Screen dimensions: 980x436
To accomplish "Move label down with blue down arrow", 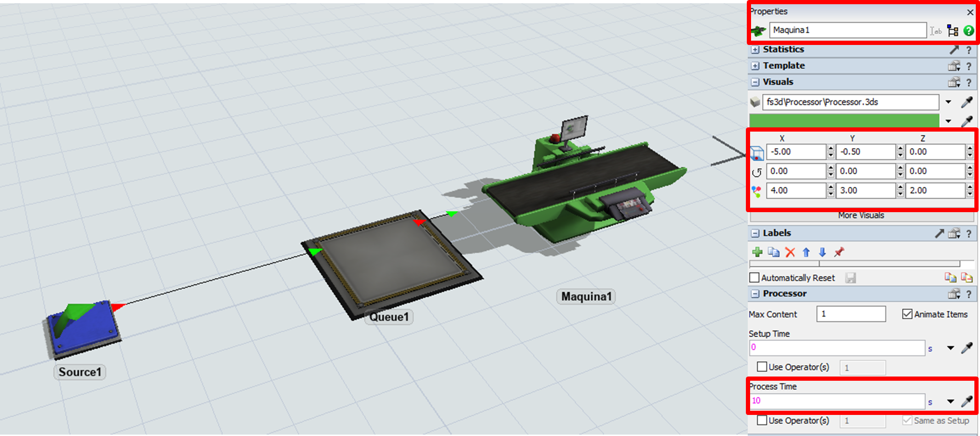I will point(822,252).
